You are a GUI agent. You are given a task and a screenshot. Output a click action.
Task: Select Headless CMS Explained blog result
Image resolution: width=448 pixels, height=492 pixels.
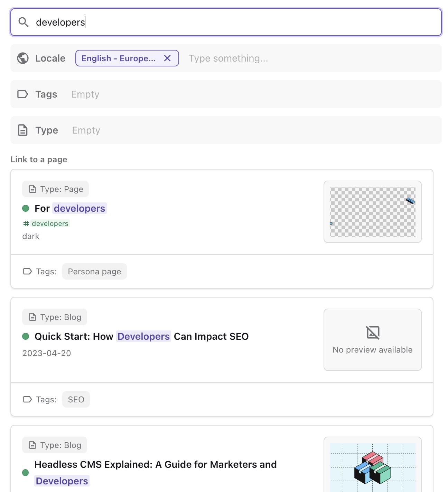[155, 465]
